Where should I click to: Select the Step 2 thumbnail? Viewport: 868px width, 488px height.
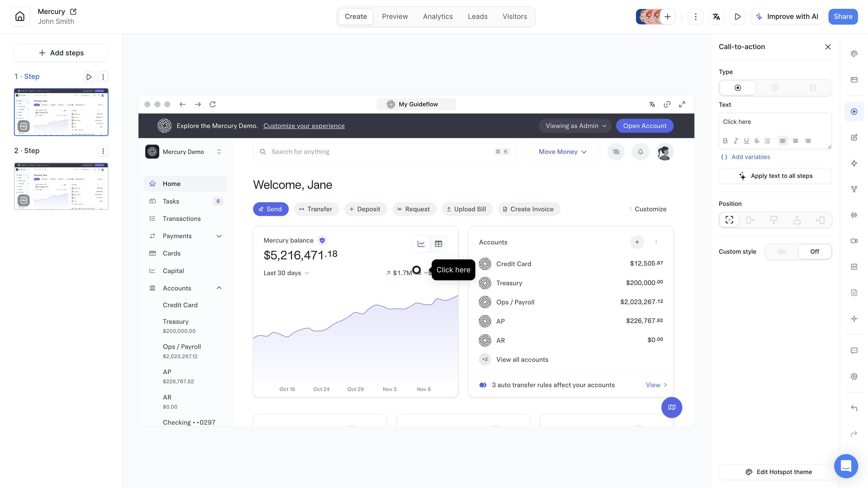[x=61, y=186]
